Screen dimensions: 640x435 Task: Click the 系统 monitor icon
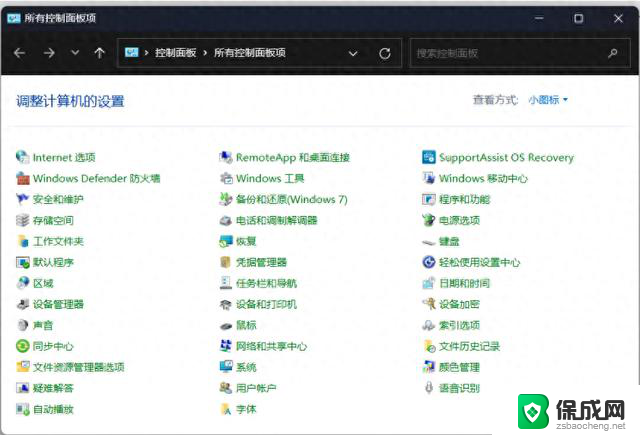pos(226,367)
